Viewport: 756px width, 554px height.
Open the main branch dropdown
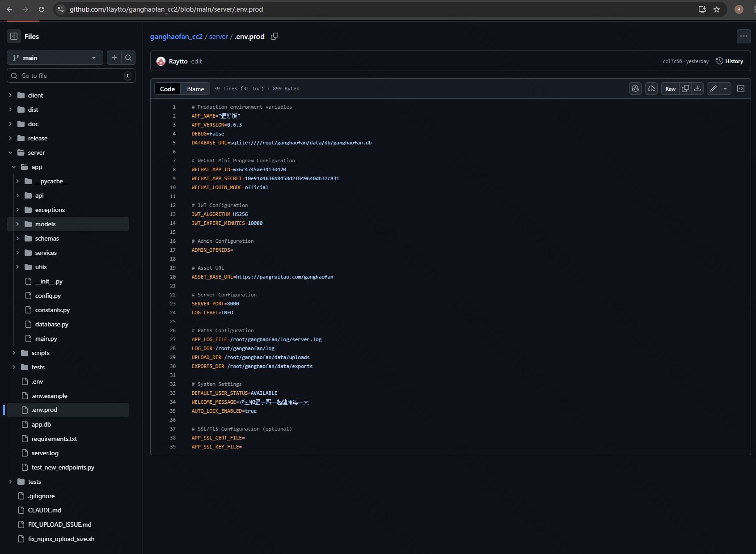click(x=55, y=58)
